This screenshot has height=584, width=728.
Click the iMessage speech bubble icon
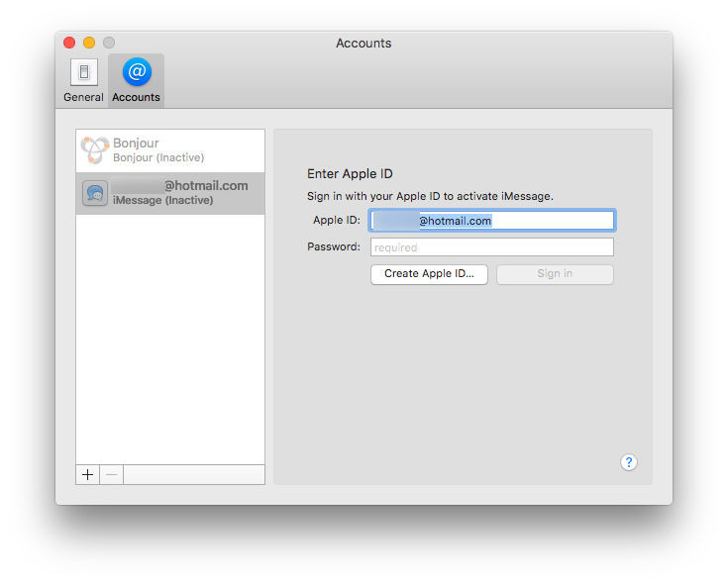[x=95, y=194]
